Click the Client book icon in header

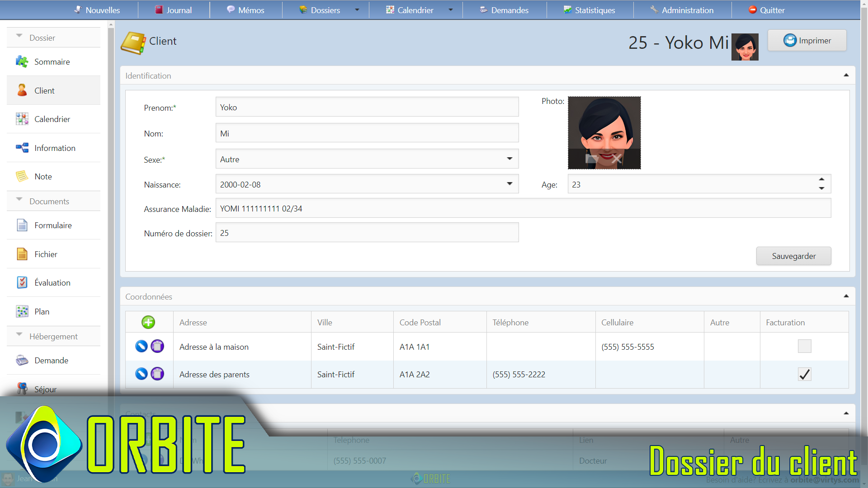[x=133, y=43]
